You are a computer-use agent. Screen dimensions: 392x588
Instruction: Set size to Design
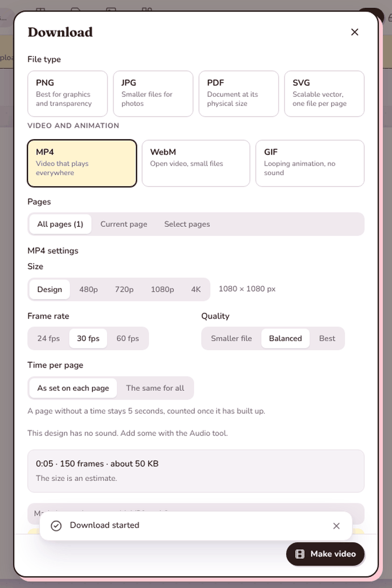pyautogui.click(x=50, y=290)
